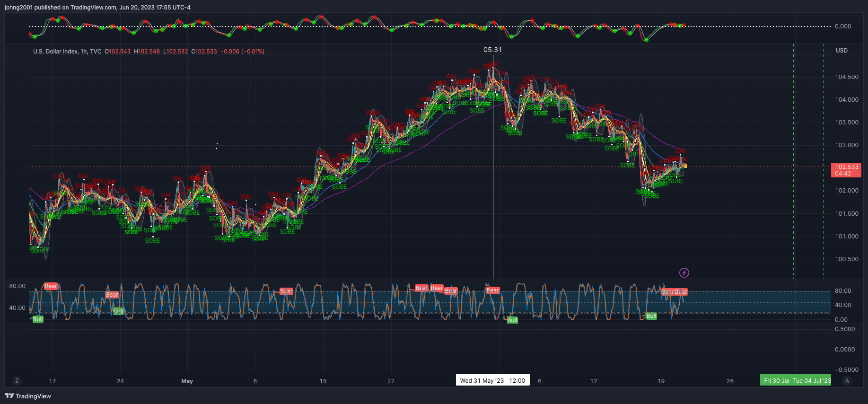The width and height of the screenshot is (868, 404).
Task: Click the close value C102.533
Action: 204,51
